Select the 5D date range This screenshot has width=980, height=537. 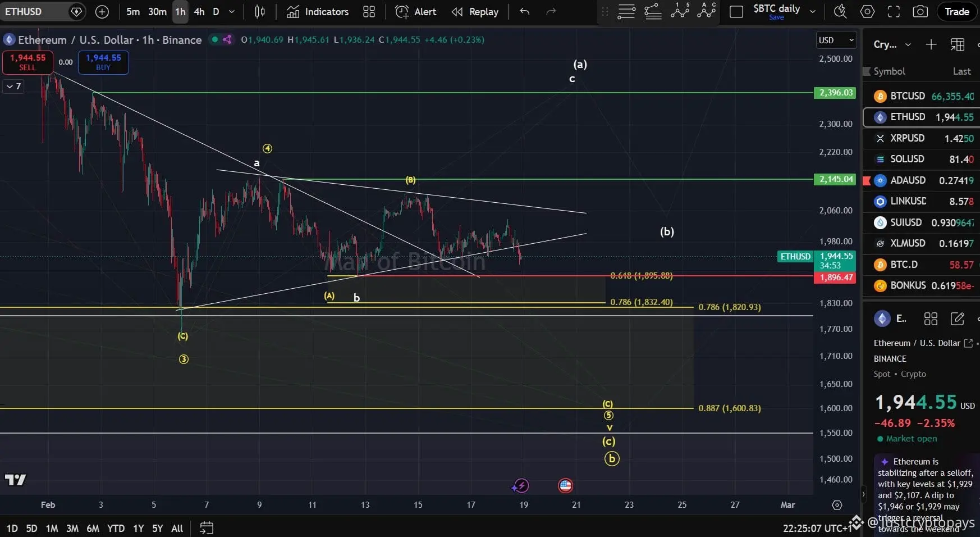click(31, 529)
